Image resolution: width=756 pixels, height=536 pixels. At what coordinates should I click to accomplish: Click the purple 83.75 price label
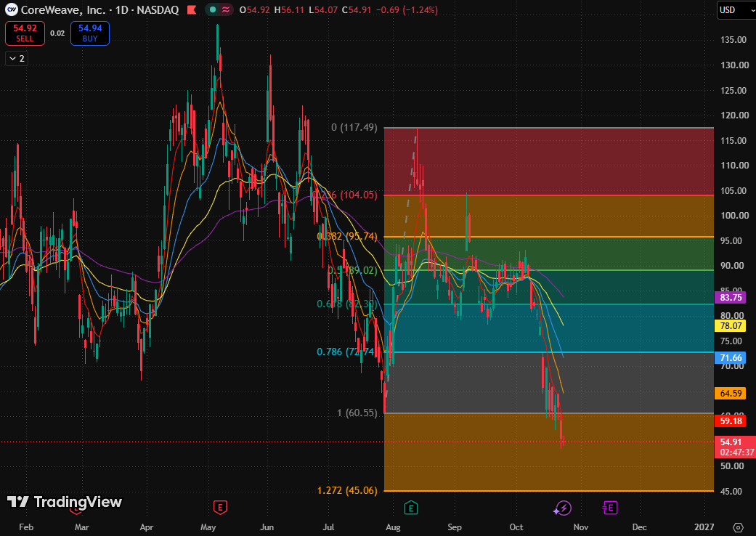(731, 297)
